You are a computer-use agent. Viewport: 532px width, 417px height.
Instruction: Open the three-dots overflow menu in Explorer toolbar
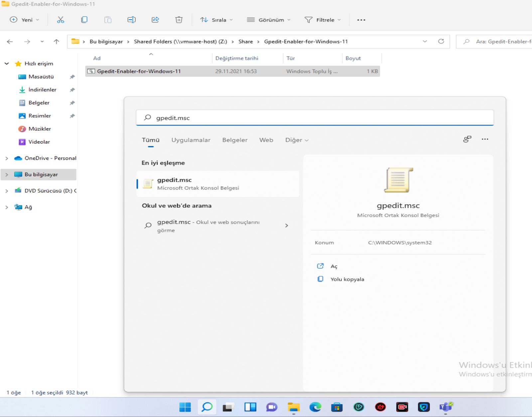point(361,20)
